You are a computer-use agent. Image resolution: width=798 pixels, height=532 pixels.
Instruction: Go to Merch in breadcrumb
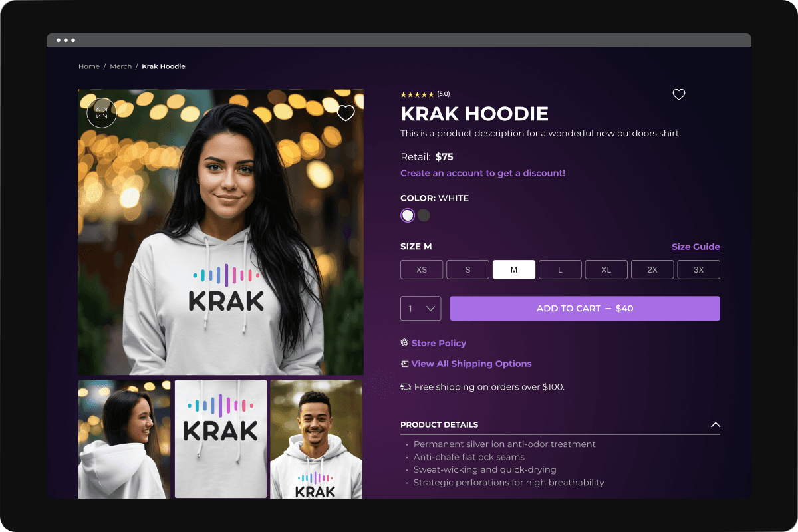(x=121, y=66)
